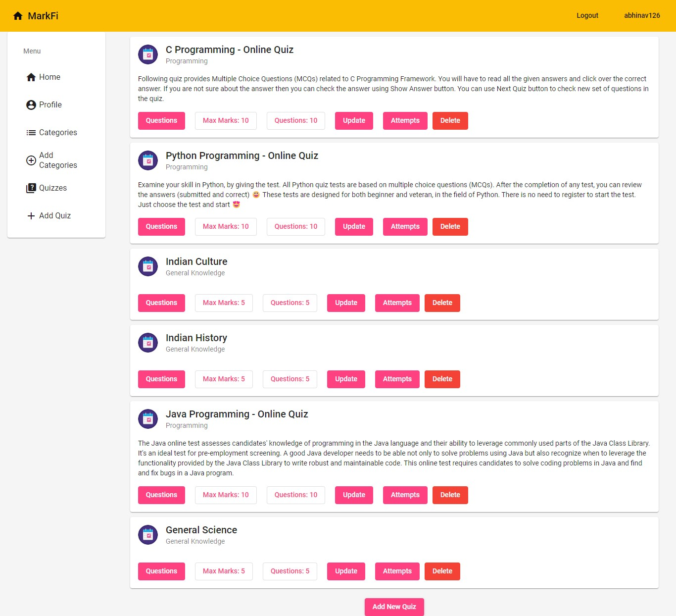Click Questions: 5 on General Science
Screen dimensions: 676x616
(x=290, y=571)
